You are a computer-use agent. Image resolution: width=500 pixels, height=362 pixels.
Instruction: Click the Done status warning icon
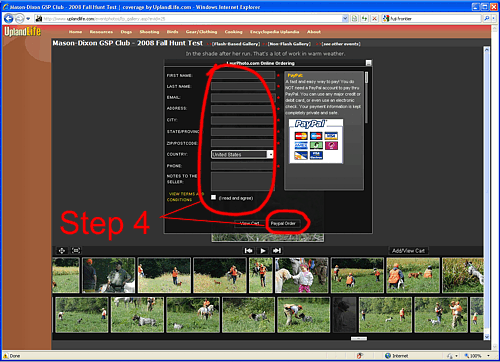(x=6, y=356)
